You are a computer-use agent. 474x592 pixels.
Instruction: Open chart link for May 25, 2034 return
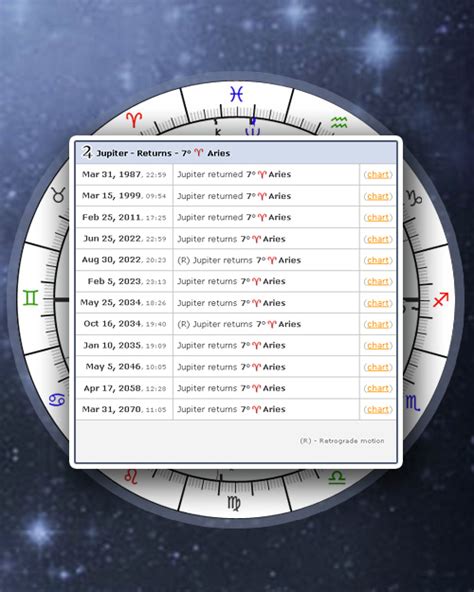(x=378, y=303)
